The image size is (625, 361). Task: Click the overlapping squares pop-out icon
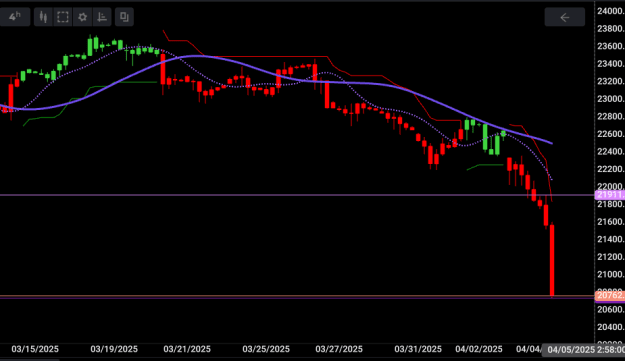[124, 17]
